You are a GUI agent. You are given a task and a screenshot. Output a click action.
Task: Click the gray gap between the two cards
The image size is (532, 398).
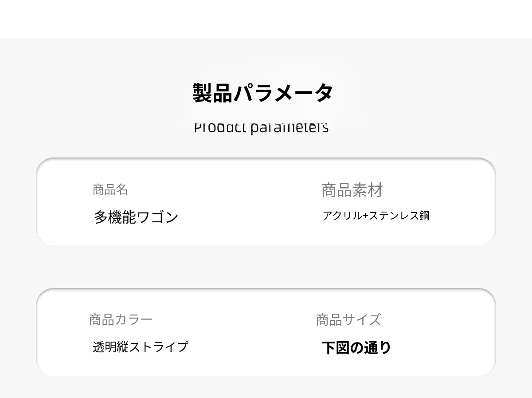266,267
